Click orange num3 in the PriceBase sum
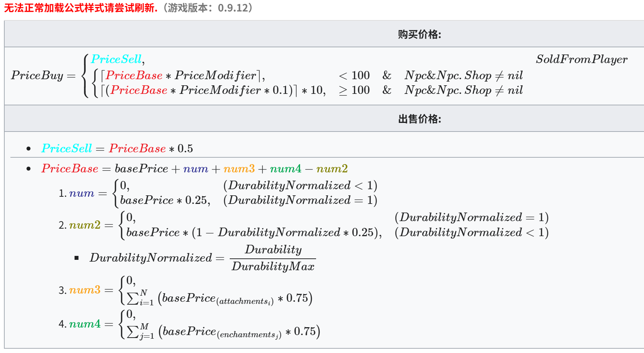Screen dimensions: 644x353 tap(239, 169)
